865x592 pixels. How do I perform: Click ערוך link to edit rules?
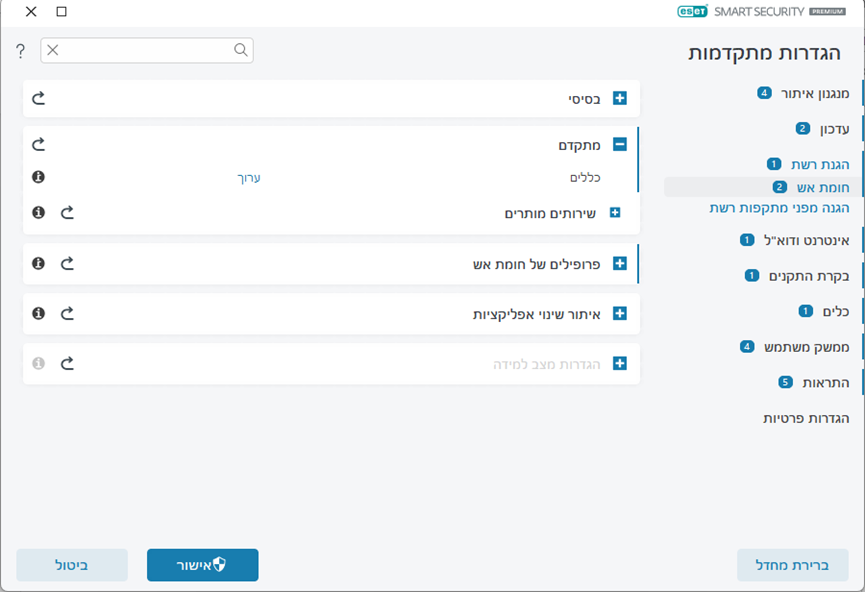[x=249, y=178]
